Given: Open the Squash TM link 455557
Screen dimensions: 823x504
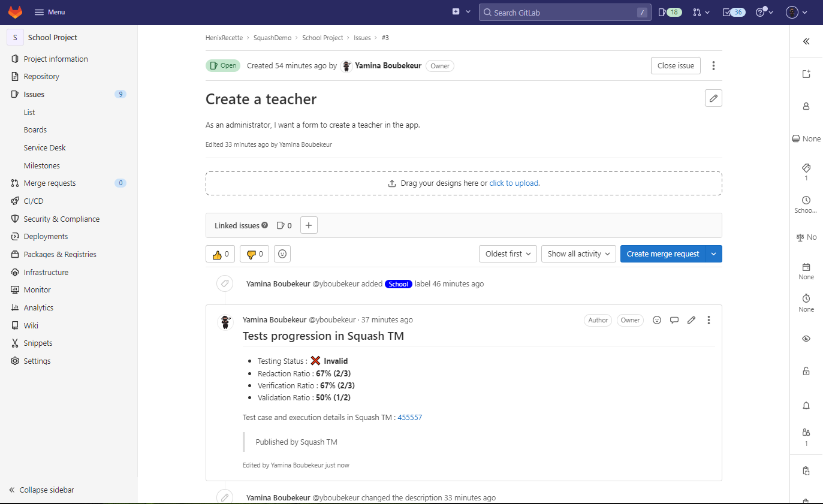Looking at the screenshot, I should (410, 417).
